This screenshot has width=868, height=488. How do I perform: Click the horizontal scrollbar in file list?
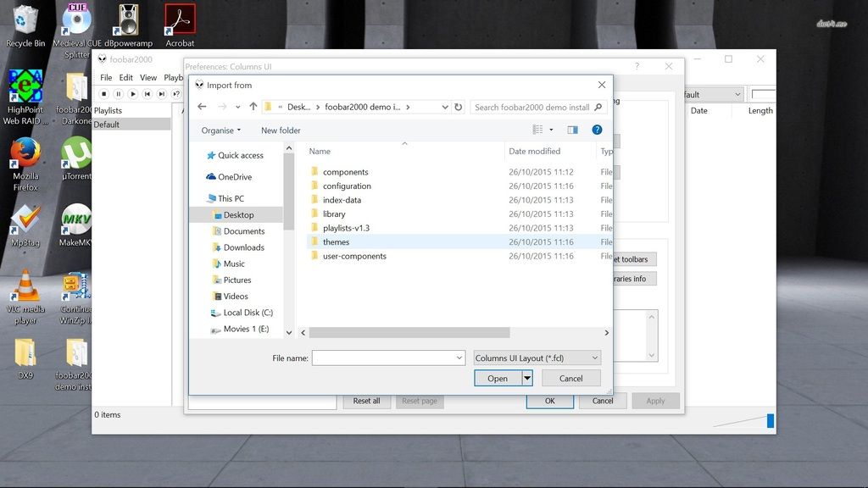click(409, 332)
